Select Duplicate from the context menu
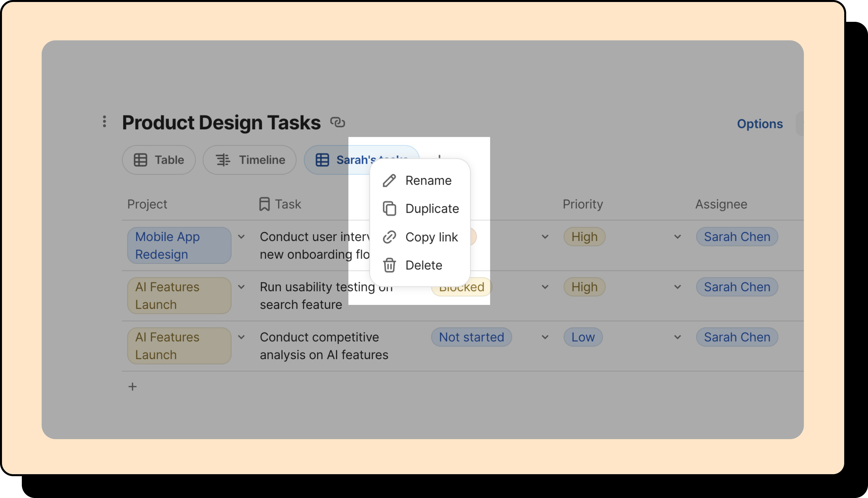 432,209
